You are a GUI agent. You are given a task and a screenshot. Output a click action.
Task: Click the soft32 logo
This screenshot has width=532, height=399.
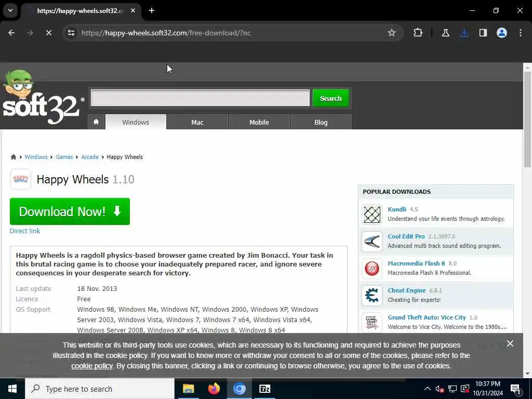point(43,98)
